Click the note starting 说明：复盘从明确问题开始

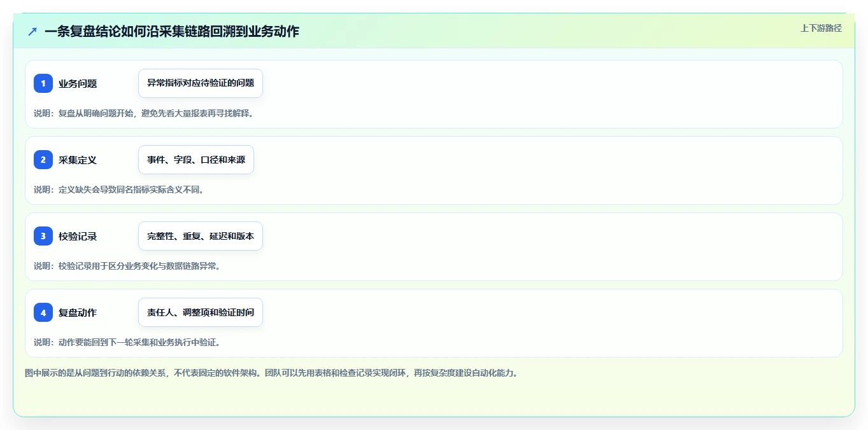click(144, 113)
